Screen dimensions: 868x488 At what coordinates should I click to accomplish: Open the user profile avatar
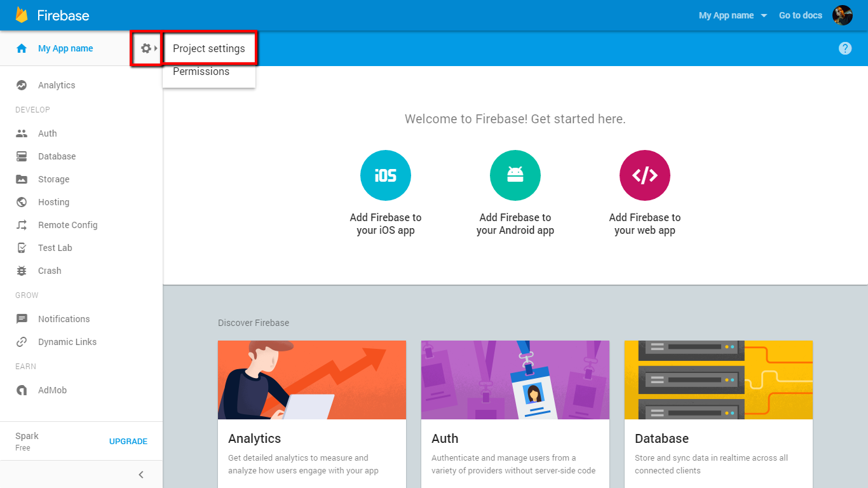coord(843,15)
